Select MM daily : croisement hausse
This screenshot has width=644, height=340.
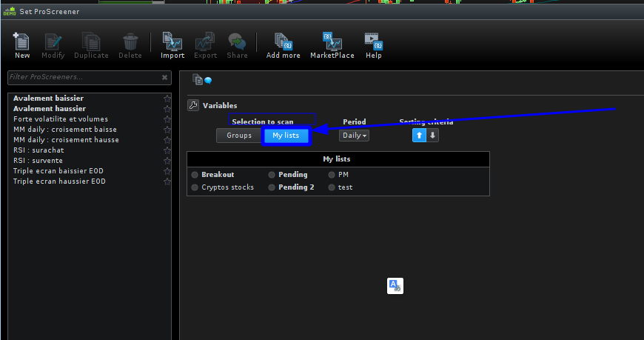click(x=66, y=140)
